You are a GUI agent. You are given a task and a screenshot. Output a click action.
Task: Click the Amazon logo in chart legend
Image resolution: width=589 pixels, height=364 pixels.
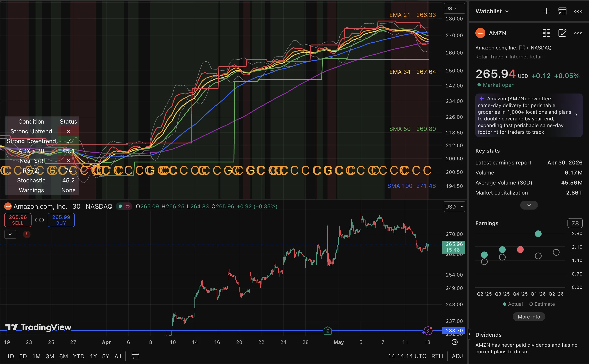point(8,206)
